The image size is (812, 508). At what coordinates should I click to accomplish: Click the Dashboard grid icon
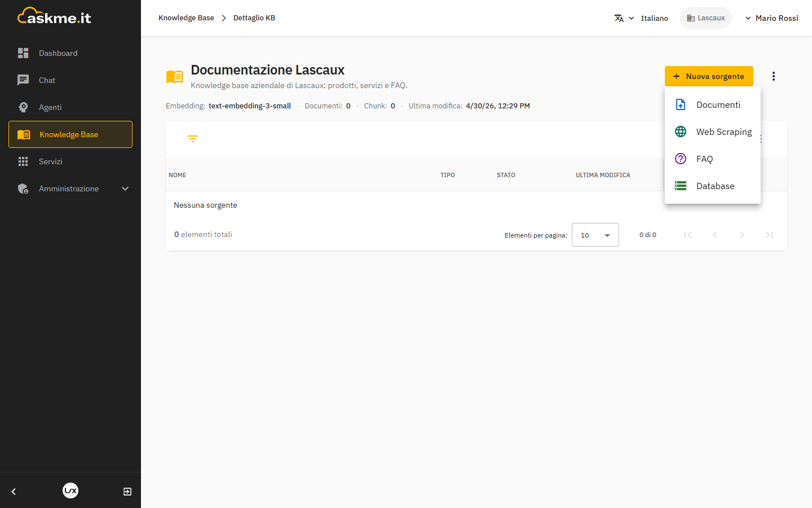coord(23,53)
